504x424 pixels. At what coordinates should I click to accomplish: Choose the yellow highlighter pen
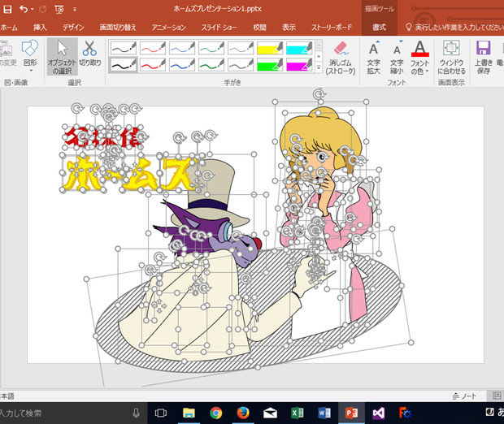[x=269, y=49]
